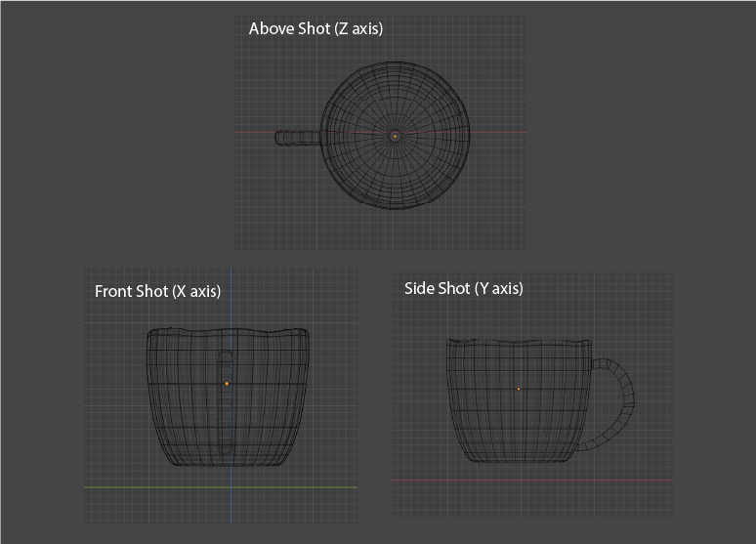Select the circular outer rim in the Above Shot

pos(395,64)
